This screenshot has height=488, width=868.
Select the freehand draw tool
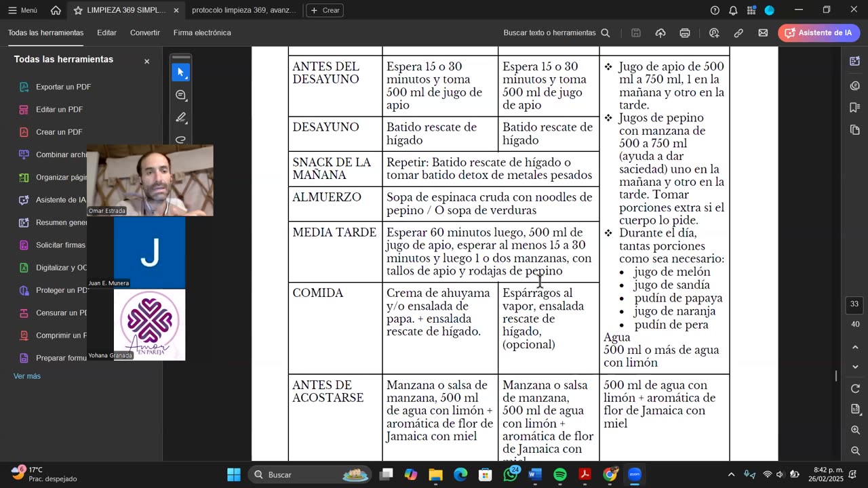(181, 139)
